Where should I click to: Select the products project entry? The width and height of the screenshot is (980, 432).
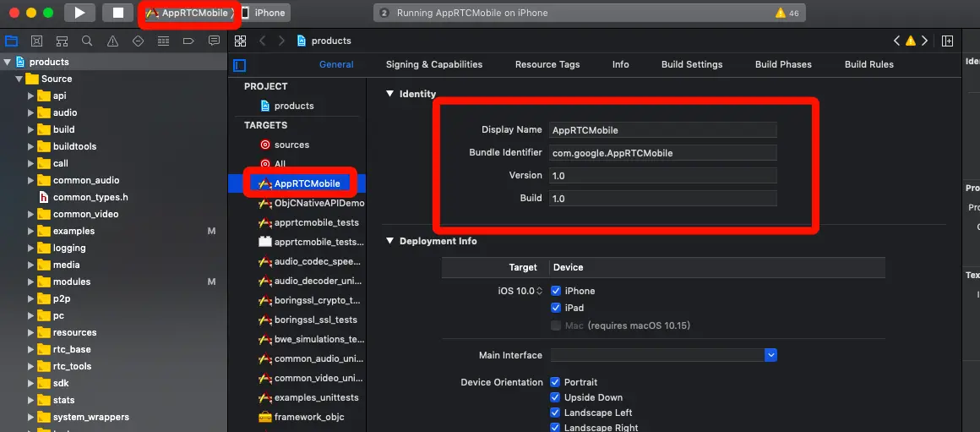click(x=287, y=106)
